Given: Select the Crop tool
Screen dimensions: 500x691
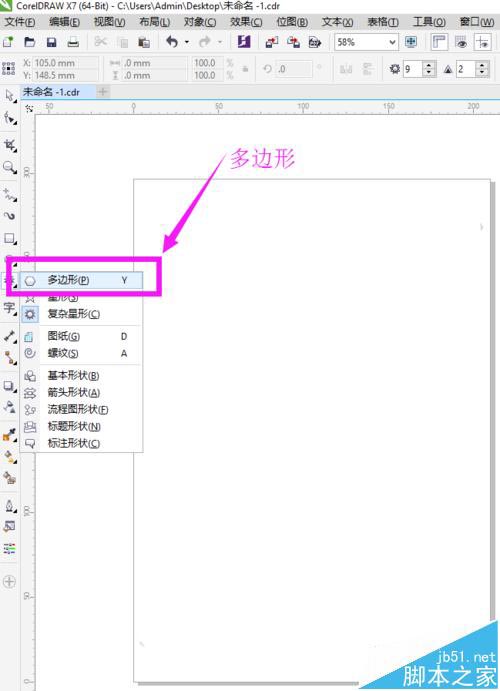Looking at the screenshot, I should pos(9,145).
